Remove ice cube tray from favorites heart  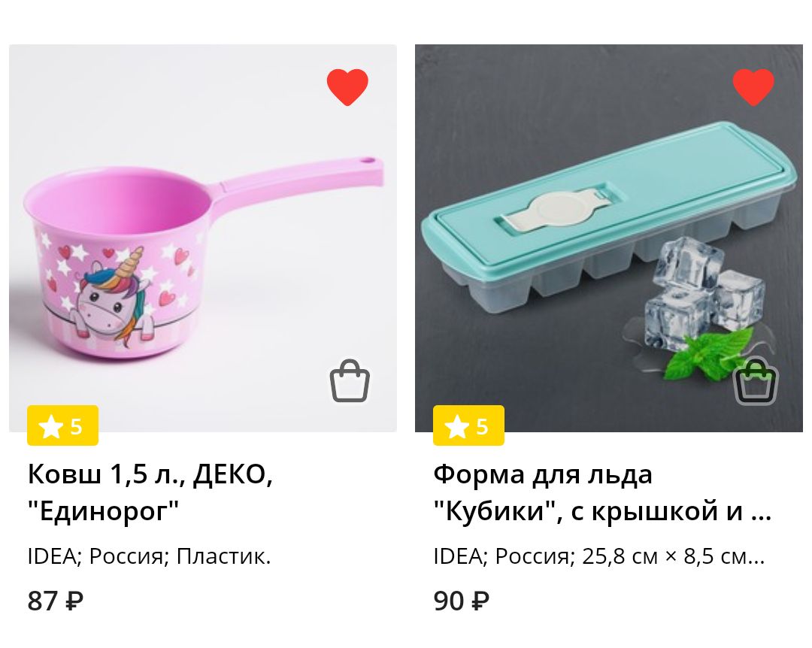pos(753,87)
